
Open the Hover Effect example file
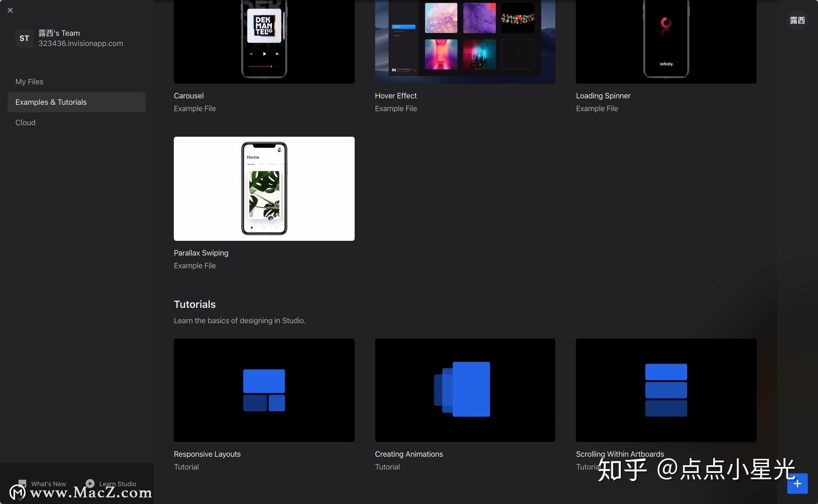tap(465, 41)
